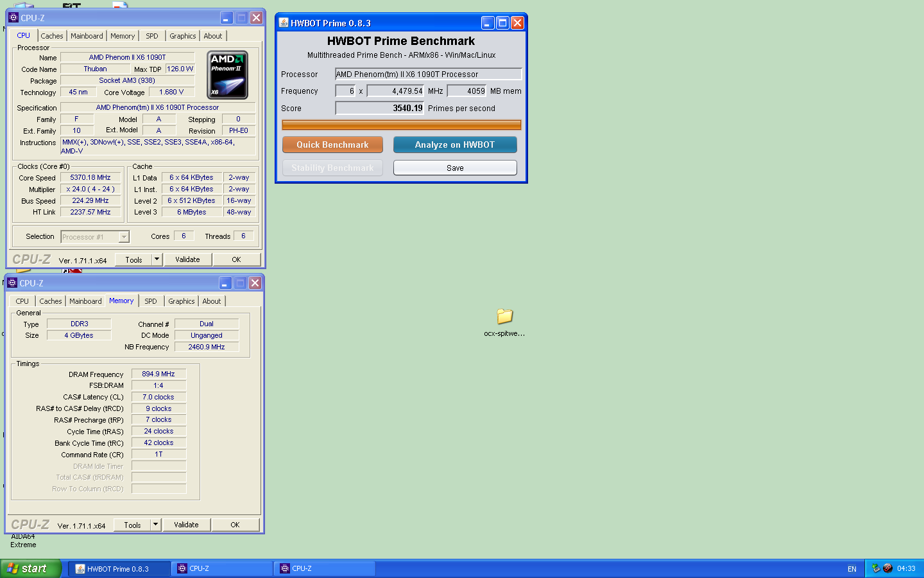
Task: Click Validate in the Memory CPU-Z window
Action: coord(186,525)
